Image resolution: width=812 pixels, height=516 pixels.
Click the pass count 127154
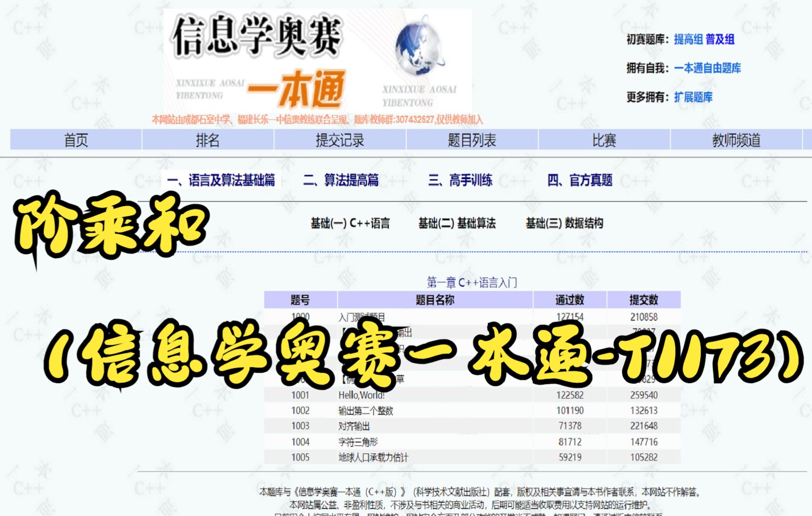(570, 318)
